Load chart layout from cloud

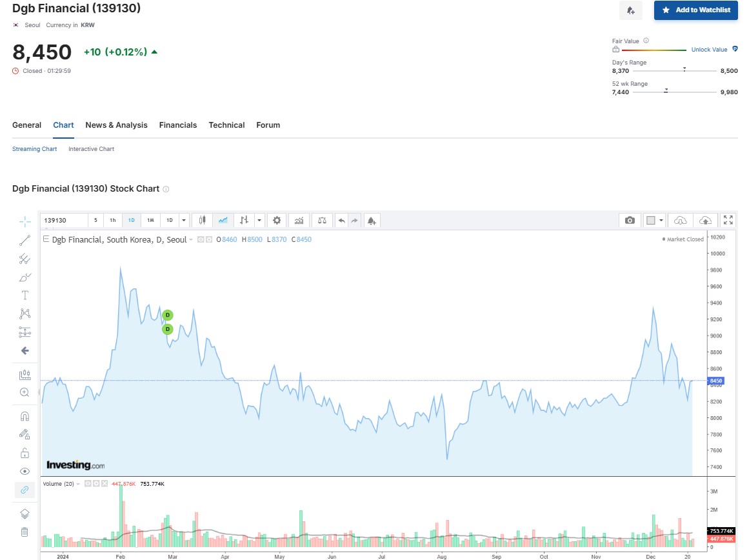[x=680, y=220]
